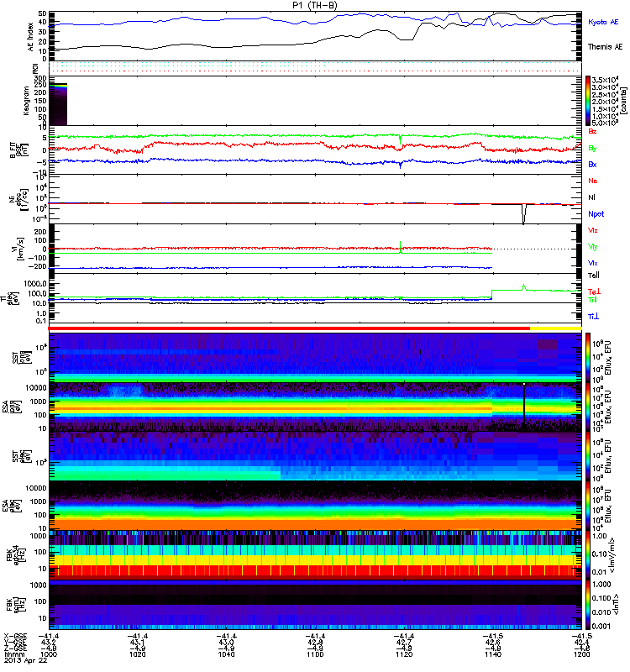
Task: Click the FBK scm1 [Hz] axis label
Action: pos(15,604)
